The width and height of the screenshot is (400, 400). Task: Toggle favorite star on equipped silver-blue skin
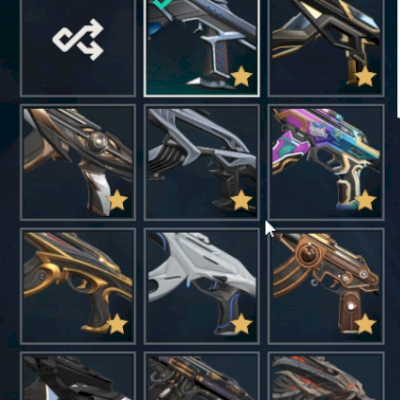pyautogui.click(x=241, y=77)
